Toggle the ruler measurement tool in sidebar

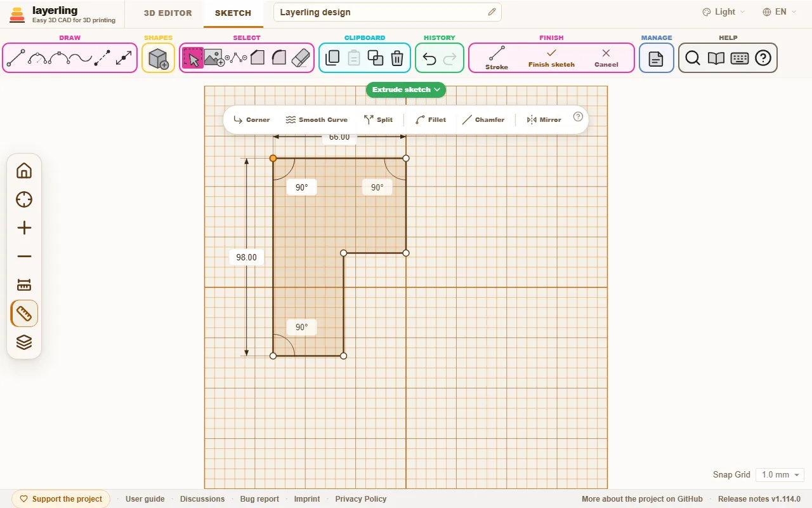[24, 314]
